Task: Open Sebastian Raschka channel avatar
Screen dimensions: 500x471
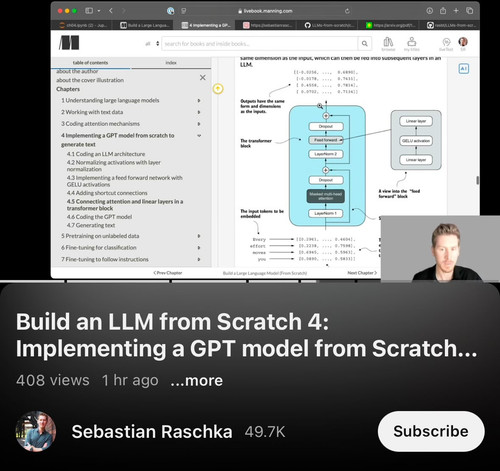Action: (36, 431)
